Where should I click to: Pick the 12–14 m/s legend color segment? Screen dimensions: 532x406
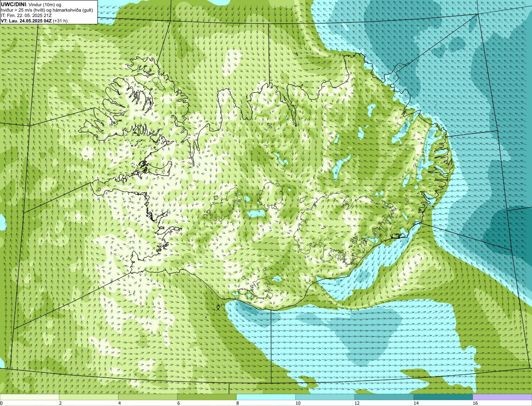[x=384, y=397]
